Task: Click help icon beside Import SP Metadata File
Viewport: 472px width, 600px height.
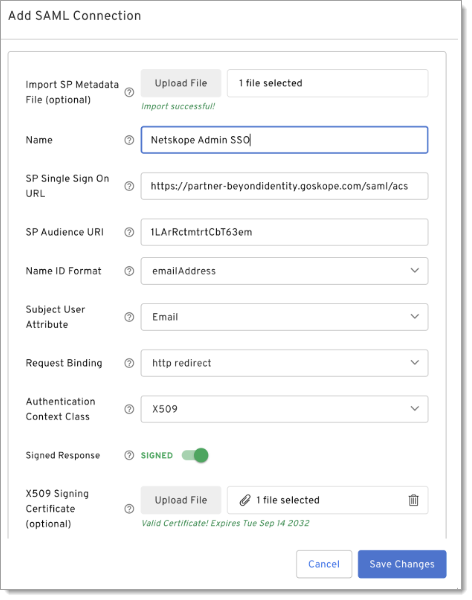Action: [x=129, y=92]
